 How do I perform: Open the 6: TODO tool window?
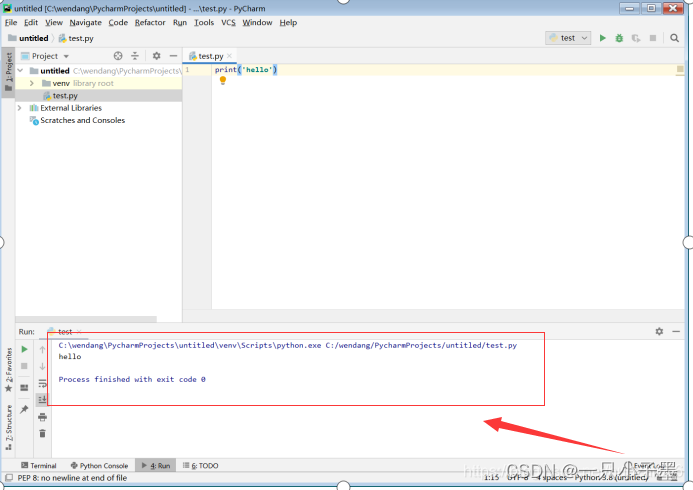click(x=201, y=466)
